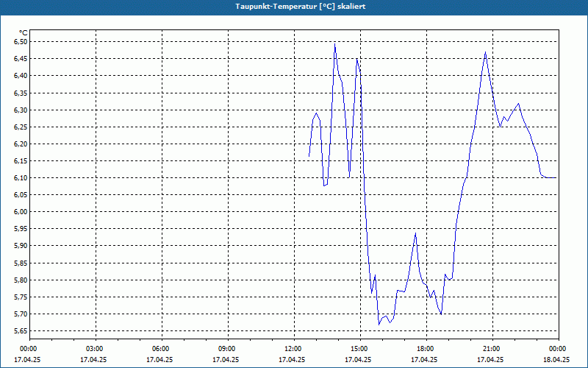
Task: Click the y-axis value '5,65'
Action: [x=21, y=330]
